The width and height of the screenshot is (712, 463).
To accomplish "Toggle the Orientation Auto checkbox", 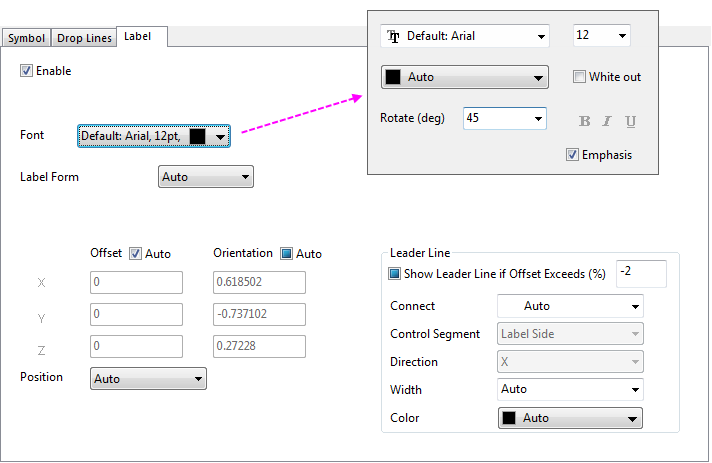I will click(286, 254).
